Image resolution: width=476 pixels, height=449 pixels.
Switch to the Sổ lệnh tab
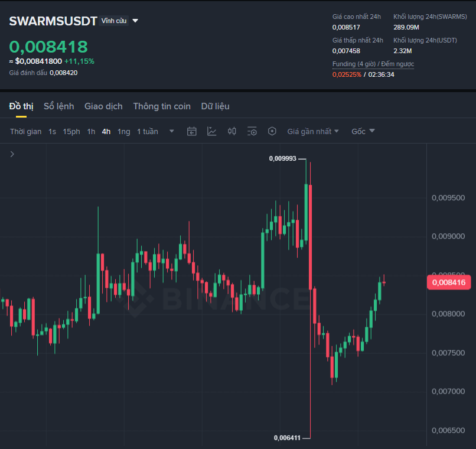(x=59, y=106)
